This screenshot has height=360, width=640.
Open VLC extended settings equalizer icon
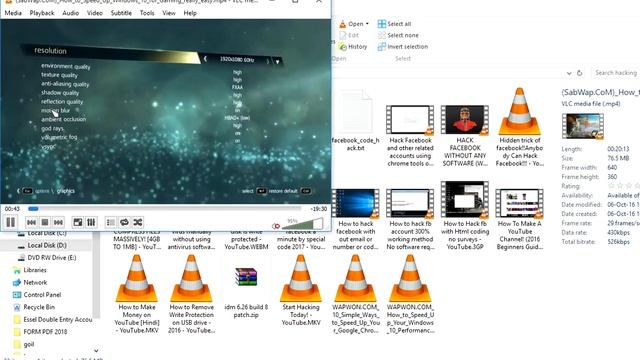[91, 222]
